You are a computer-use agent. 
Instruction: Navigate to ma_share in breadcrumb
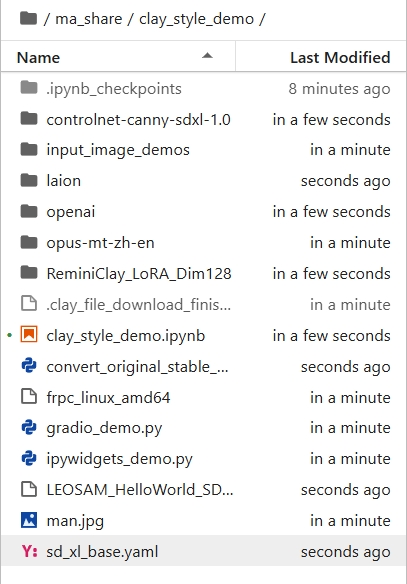click(89, 19)
